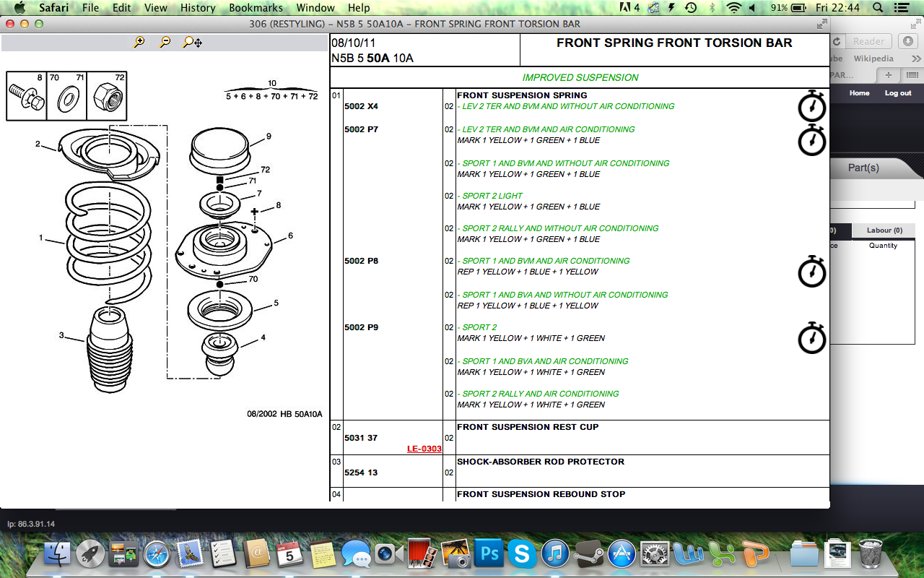Open stopwatch labour time for 5002 P9

[812, 337]
